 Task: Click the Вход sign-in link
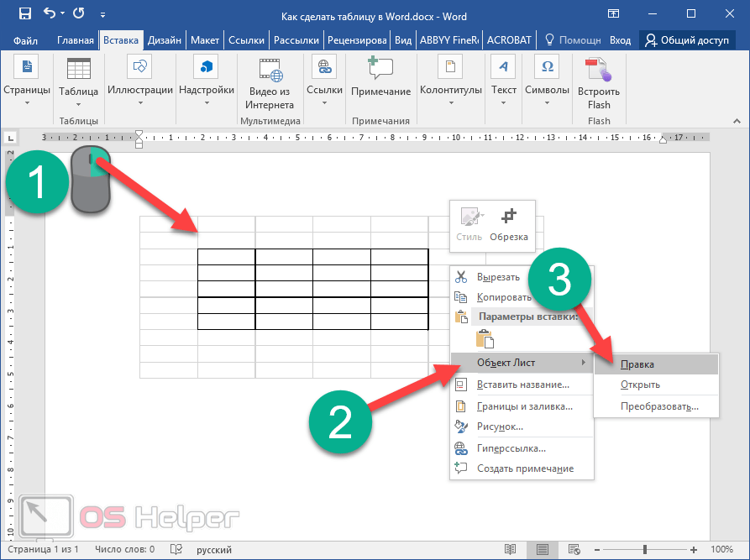pos(620,40)
